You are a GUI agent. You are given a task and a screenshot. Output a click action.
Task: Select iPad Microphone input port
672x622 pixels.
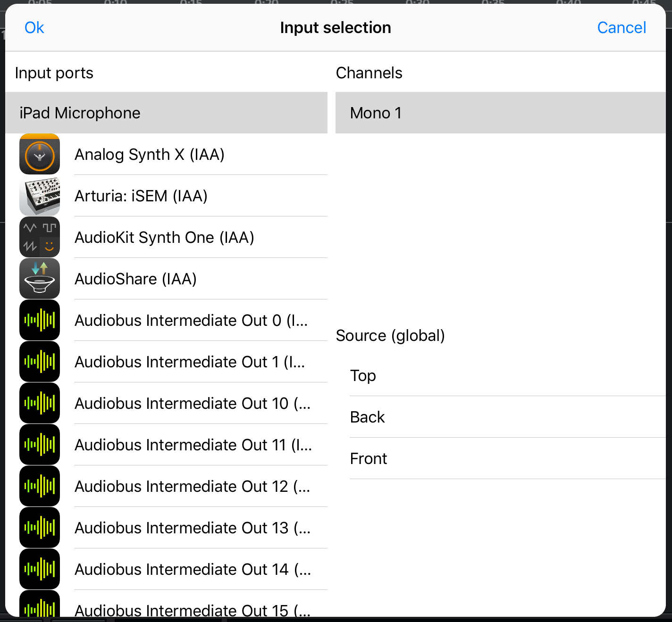166,113
